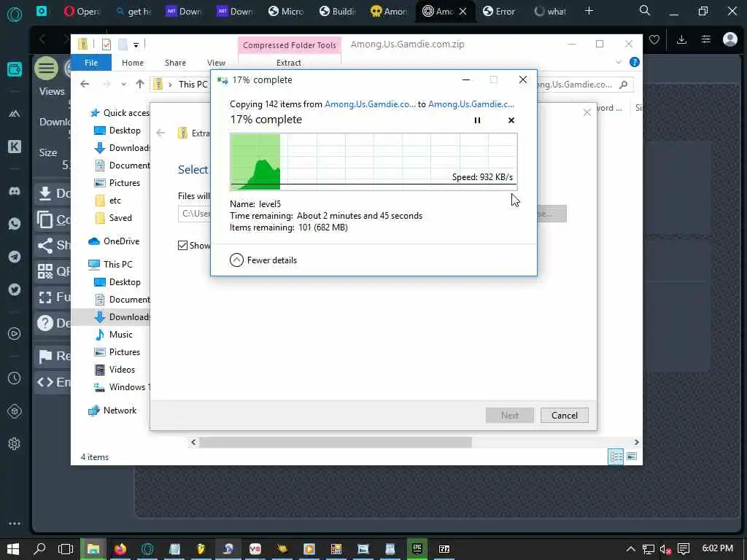747x560 pixels.
Task: Click the copy progress speed graph
Action: (373, 162)
